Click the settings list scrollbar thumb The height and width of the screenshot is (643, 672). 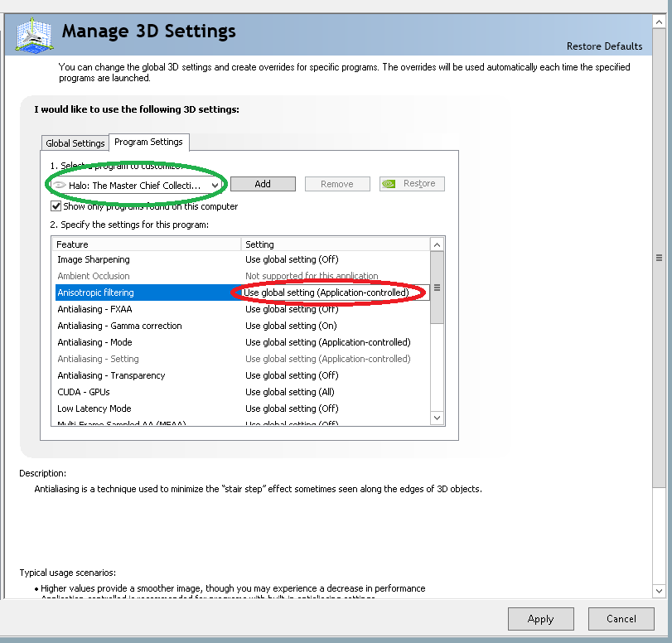coord(438,288)
